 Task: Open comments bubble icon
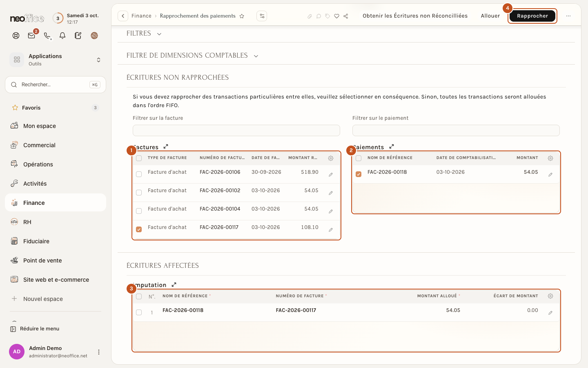(x=318, y=16)
